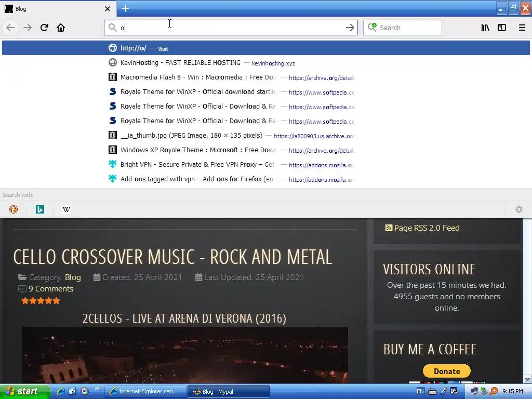The height and width of the screenshot is (399, 532).
Task: Search with the DuckDuckGo engine icon
Action: click(13, 209)
